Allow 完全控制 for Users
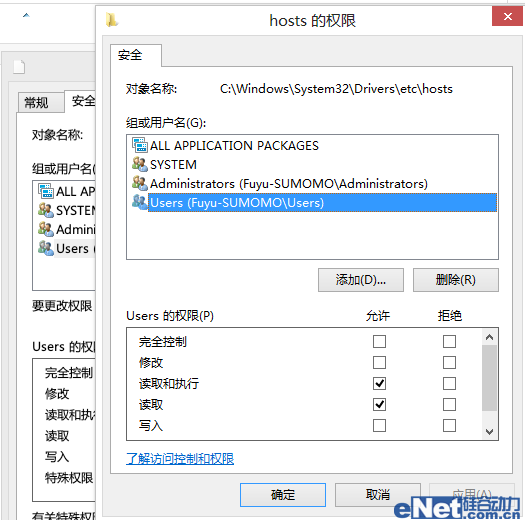525x520 pixels. 379,342
